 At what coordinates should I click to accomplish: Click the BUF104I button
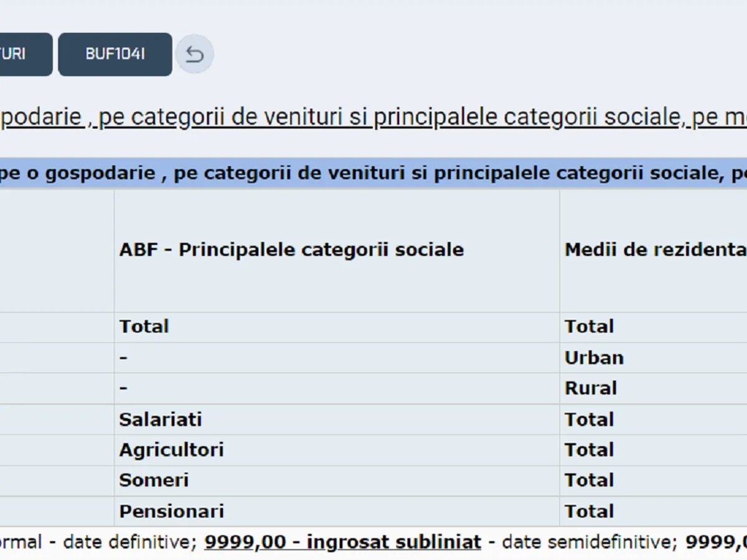click(115, 55)
